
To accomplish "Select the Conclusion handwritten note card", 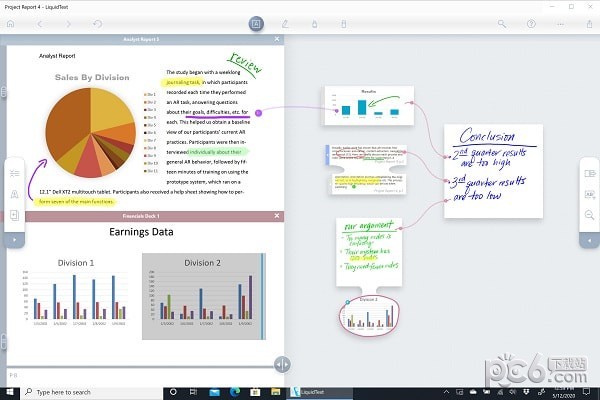I will (x=493, y=171).
